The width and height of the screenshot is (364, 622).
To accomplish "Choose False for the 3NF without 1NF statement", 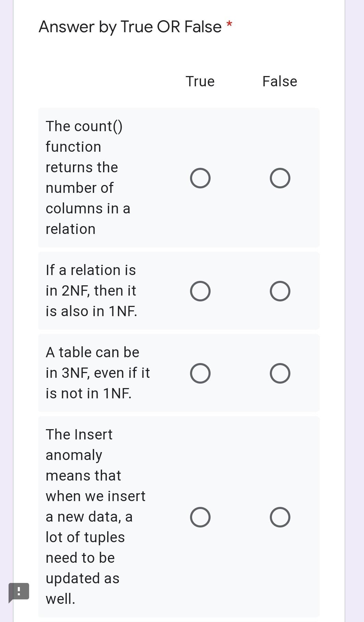I will point(280,373).
